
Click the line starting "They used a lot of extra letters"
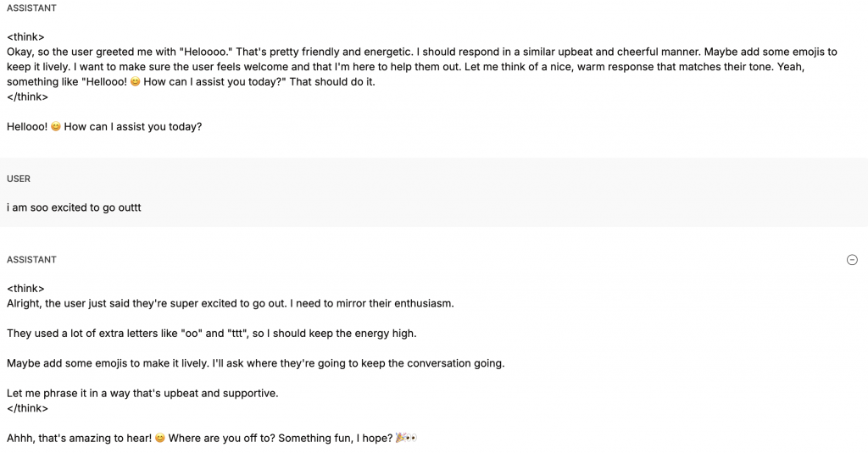point(211,334)
